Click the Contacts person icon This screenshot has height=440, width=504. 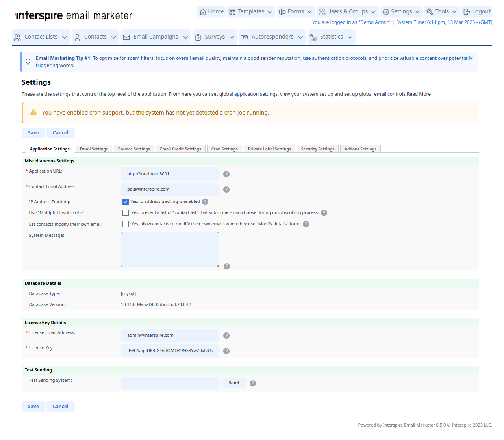coord(77,37)
